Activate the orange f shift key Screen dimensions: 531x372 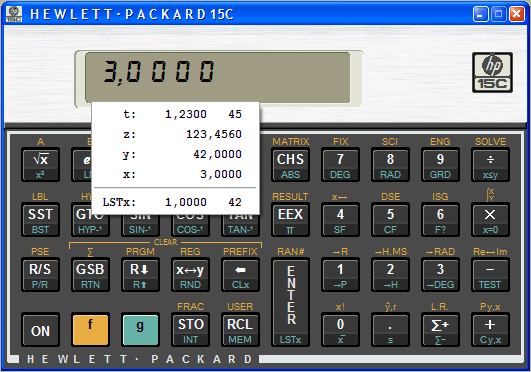(x=90, y=329)
